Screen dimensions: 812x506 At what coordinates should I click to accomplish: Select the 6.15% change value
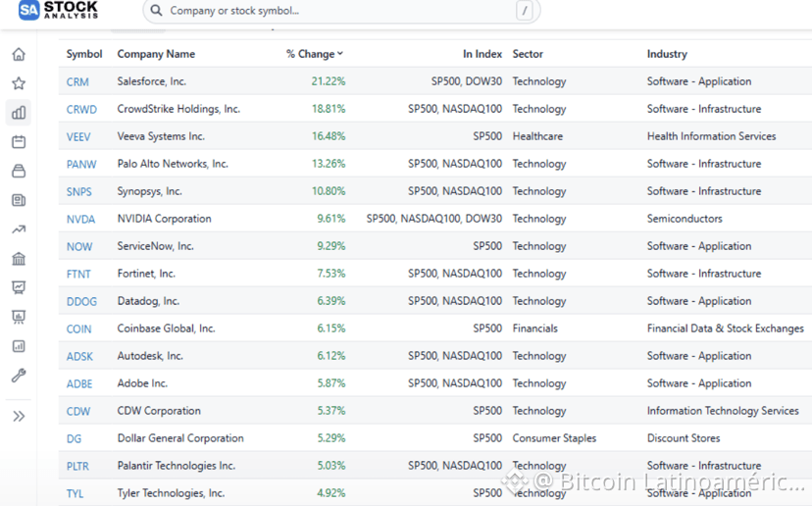(331, 329)
